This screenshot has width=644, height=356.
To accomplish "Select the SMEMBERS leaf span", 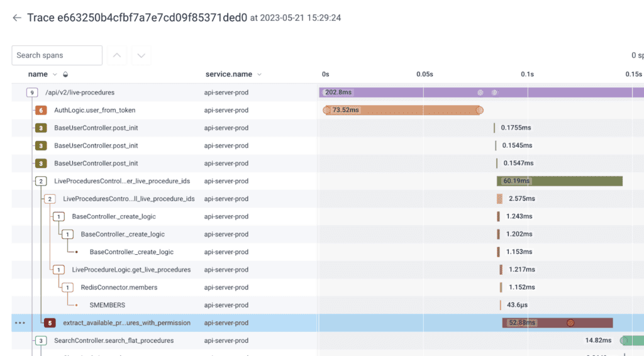I will pos(107,305).
